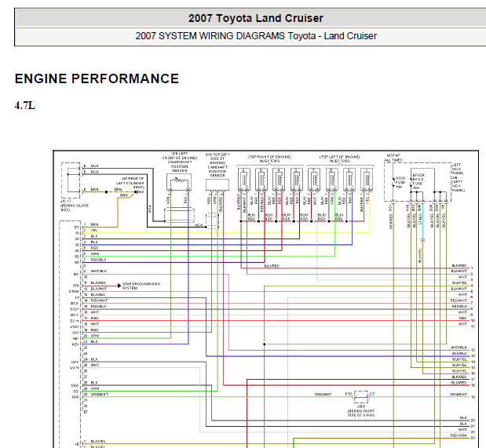Viewport: 486px width, 448px height.
Task: Click the CRANKSHAFT POSITION SENSOR label text
Action: pos(180,166)
